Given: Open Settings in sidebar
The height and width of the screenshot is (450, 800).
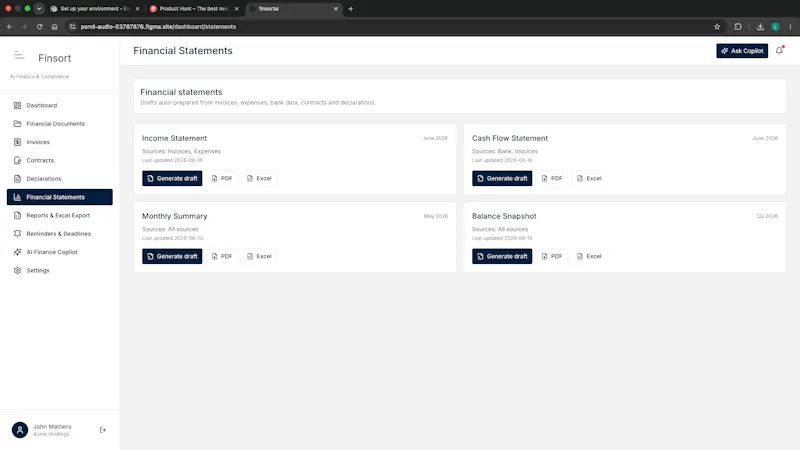Looking at the screenshot, I should (x=60, y=270).
